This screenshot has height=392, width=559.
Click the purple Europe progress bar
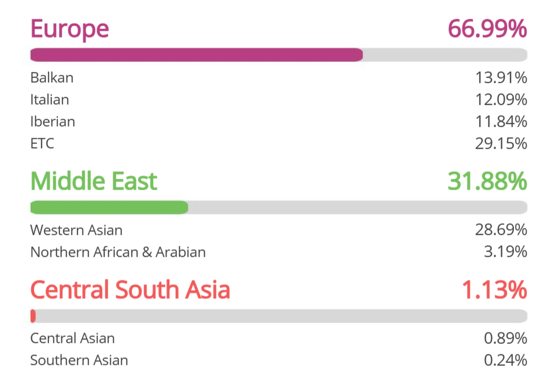(x=197, y=55)
